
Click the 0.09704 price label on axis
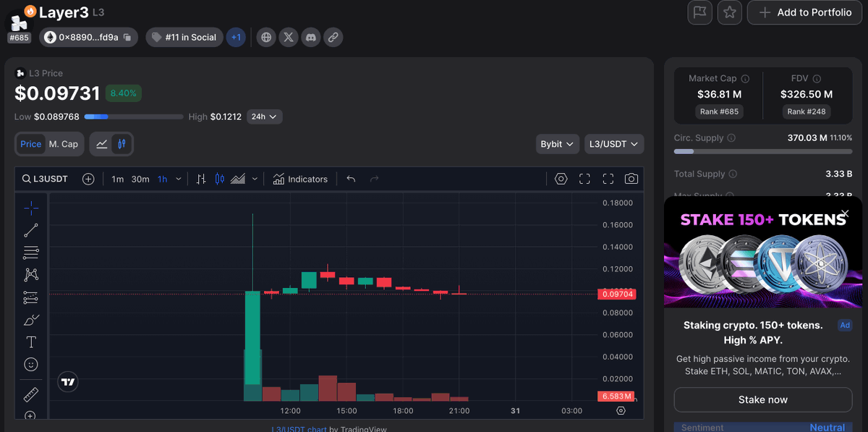tap(616, 294)
